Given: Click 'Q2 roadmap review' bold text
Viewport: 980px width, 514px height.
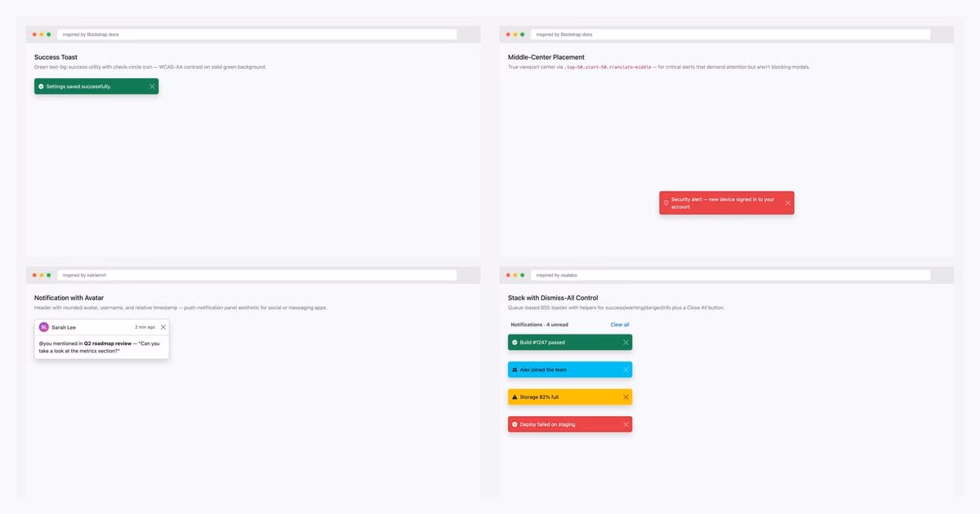Looking at the screenshot, I should [x=107, y=343].
